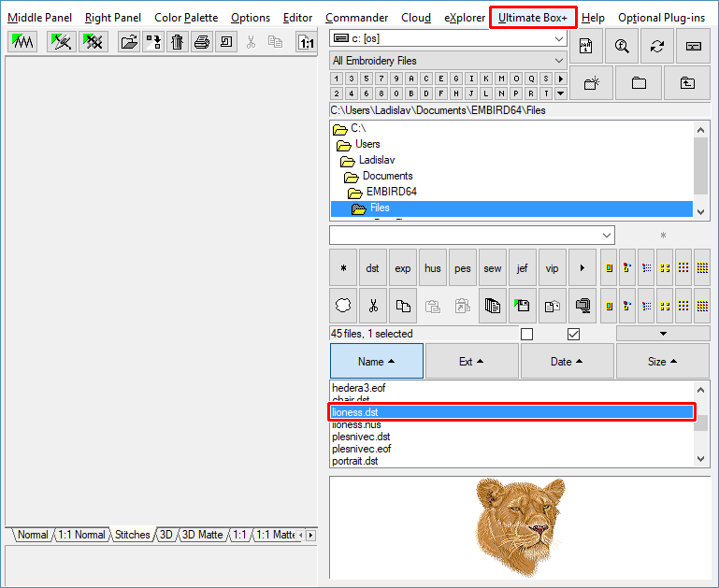Open the Color Palette menu
This screenshot has width=719, height=588.
(x=186, y=18)
